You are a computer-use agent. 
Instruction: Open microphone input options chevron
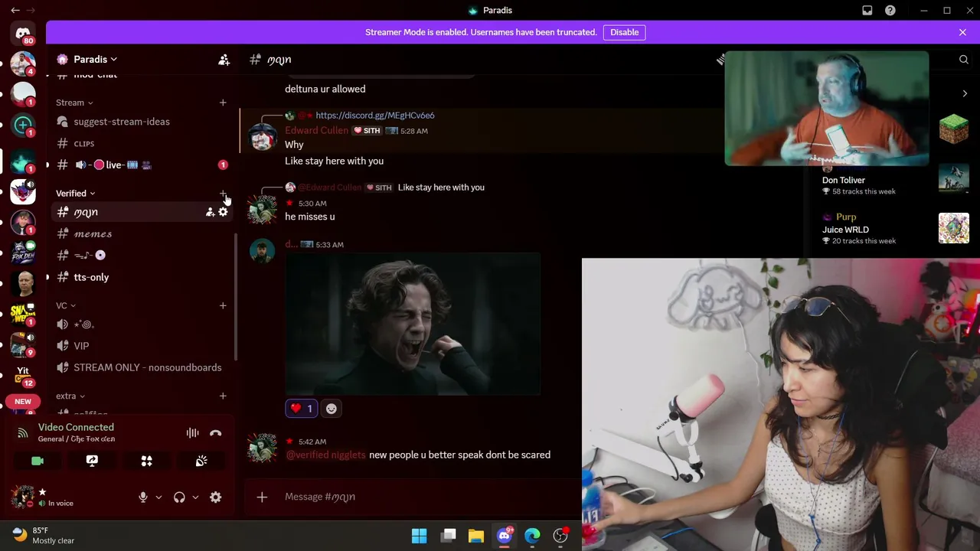point(158,497)
